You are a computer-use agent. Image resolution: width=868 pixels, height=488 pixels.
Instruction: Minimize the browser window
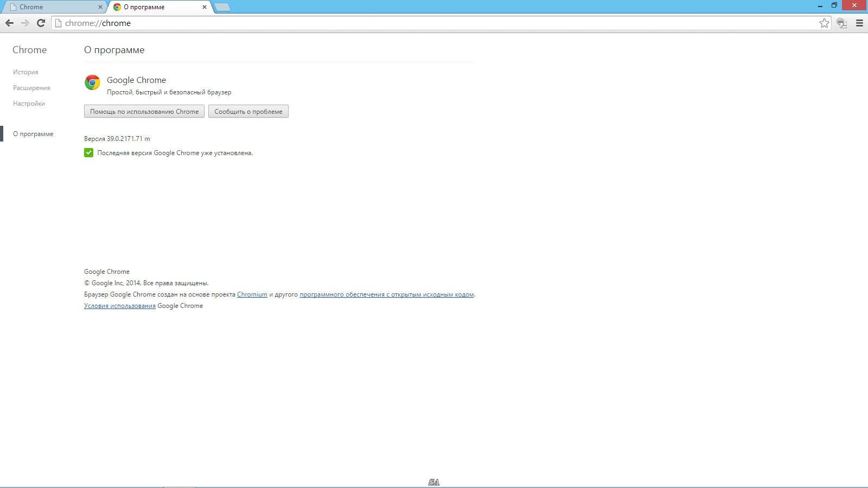tap(820, 5)
